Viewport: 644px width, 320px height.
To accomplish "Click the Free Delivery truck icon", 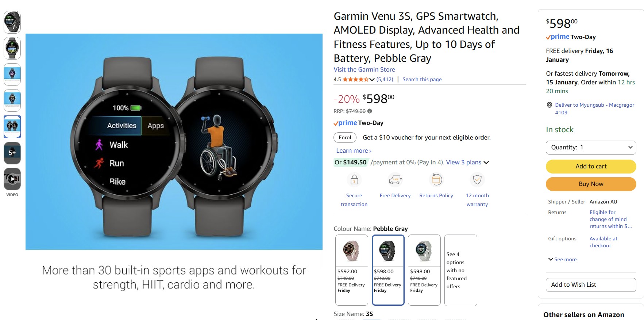I will (395, 180).
